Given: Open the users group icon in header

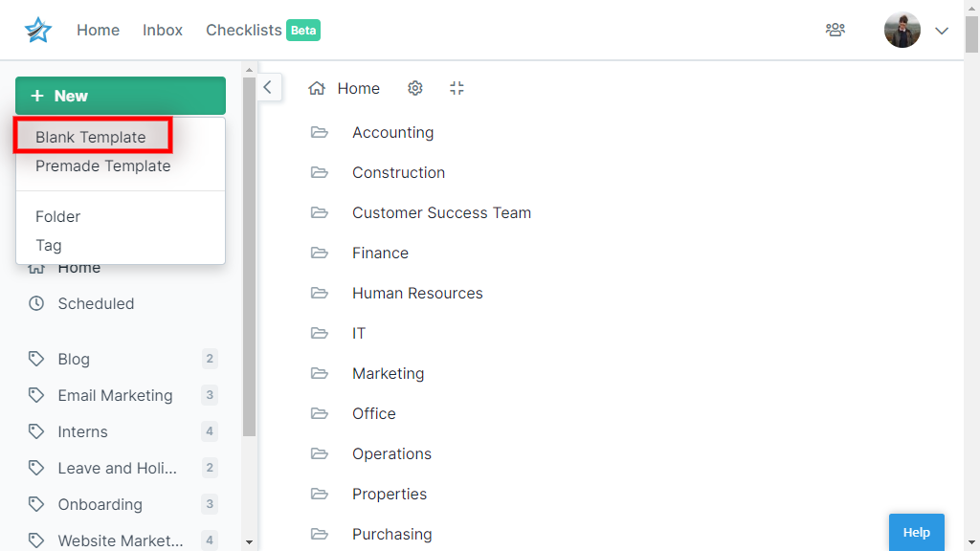Looking at the screenshot, I should click(835, 30).
